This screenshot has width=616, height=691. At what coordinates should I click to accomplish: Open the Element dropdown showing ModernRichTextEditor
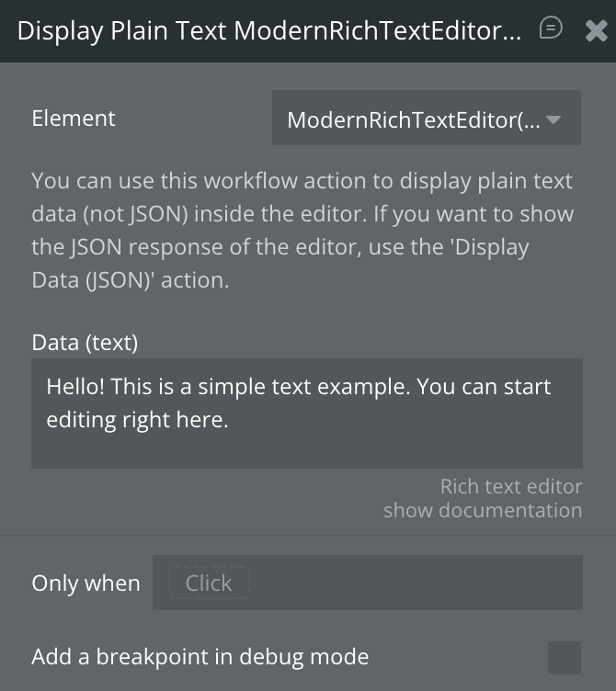tap(414, 119)
